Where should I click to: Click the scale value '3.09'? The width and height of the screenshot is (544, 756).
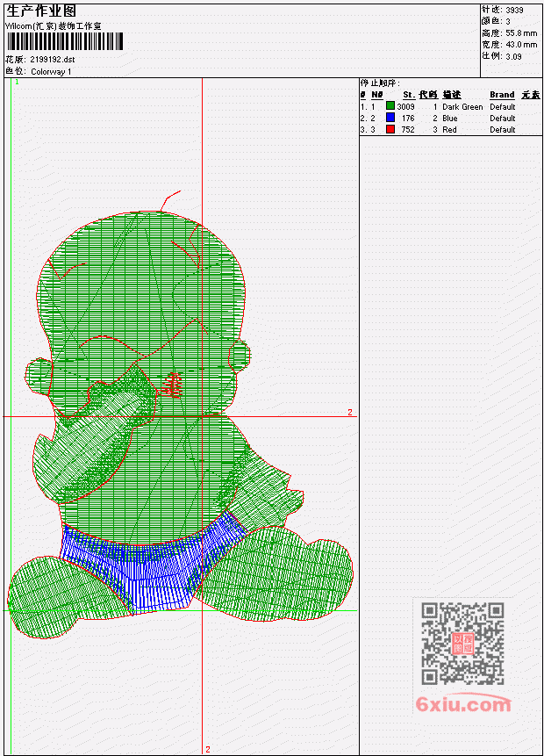(x=513, y=56)
